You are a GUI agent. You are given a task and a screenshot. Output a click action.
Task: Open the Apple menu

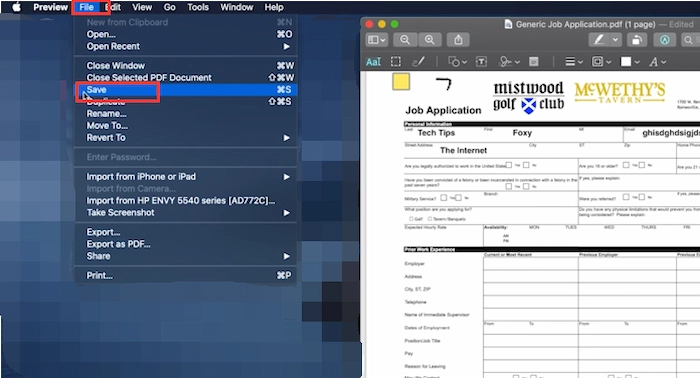click(16, 7)
